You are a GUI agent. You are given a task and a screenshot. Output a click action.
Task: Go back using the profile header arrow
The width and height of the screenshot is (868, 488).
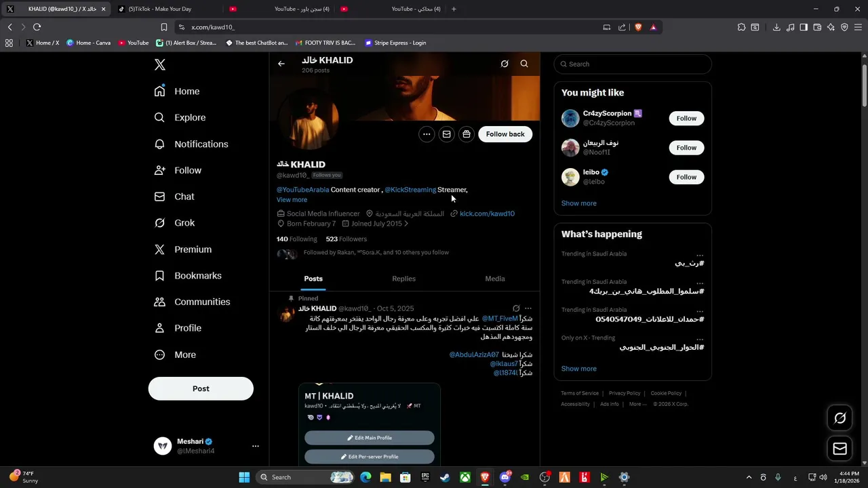tap(281, 64)
